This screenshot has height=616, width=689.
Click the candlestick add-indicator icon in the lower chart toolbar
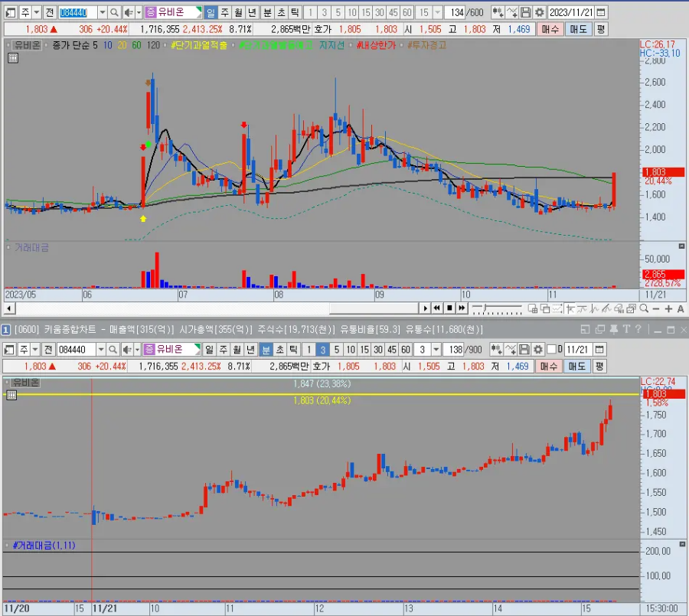click(496, 350)
